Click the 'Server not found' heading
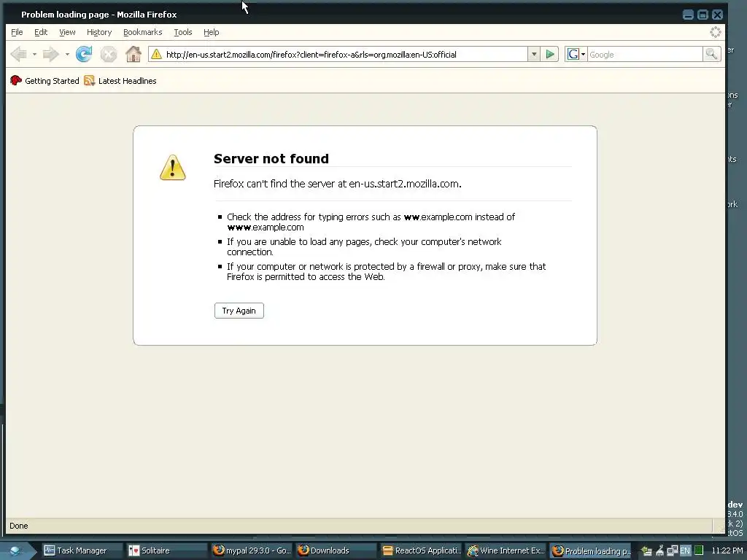 point(271,158)
